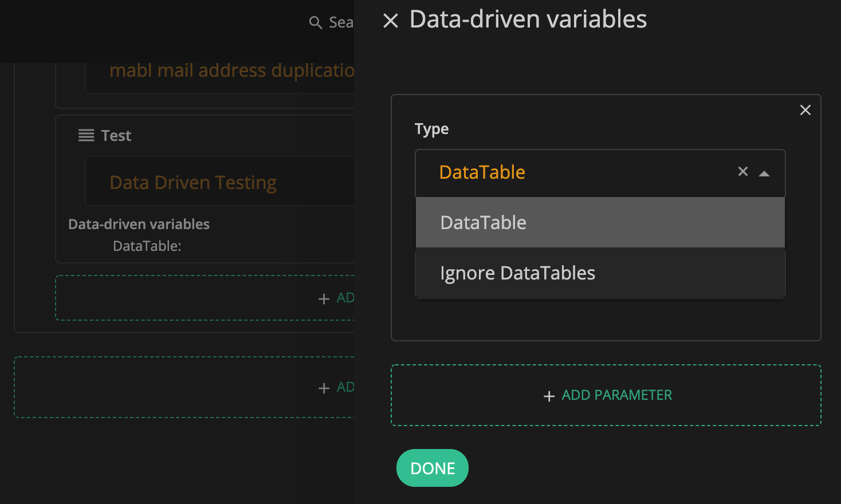Focus the Search input field
Viewport: 841px width, 504px height.
click(341, 23)
